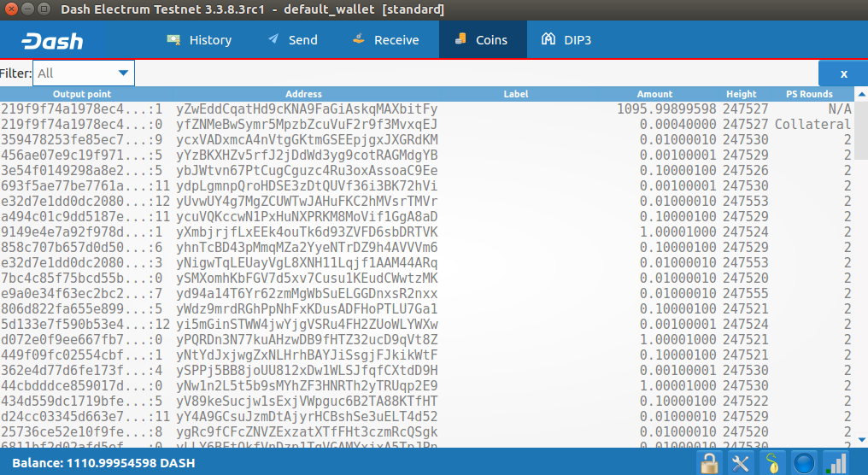Select address yNtYdJxjwgZxNLHrhBAYJiSsgjFJkikWtF
The height and width of the screenshot is (475, 868).
(307, 355)
